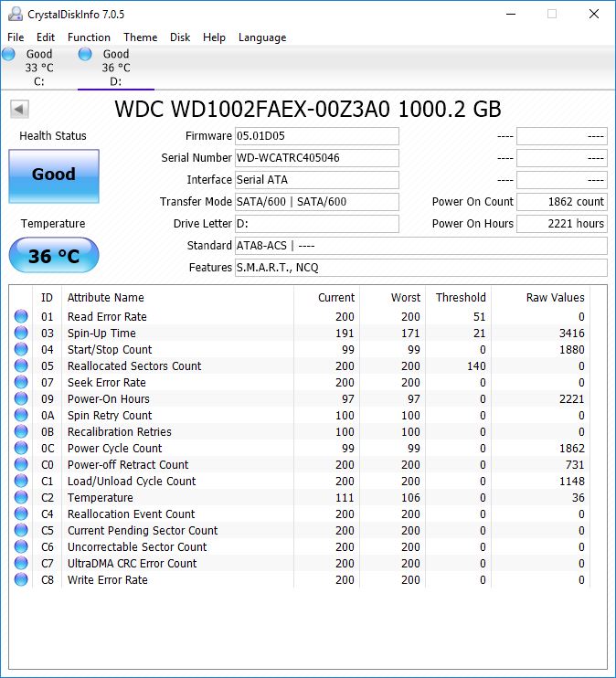Click the status orb for Spin Retry Count
Viewport: 616px width, 678px height.
coord(21,415)
